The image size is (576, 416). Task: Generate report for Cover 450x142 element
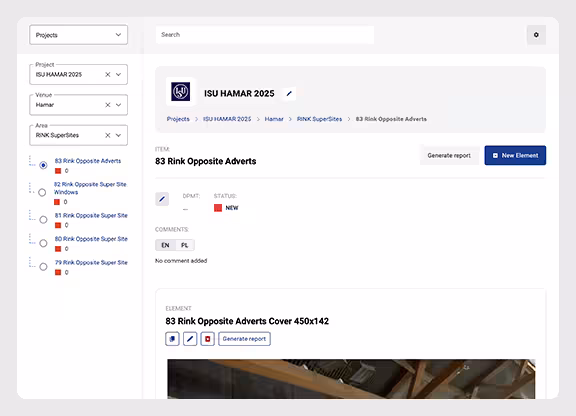(x=244, y=339)
